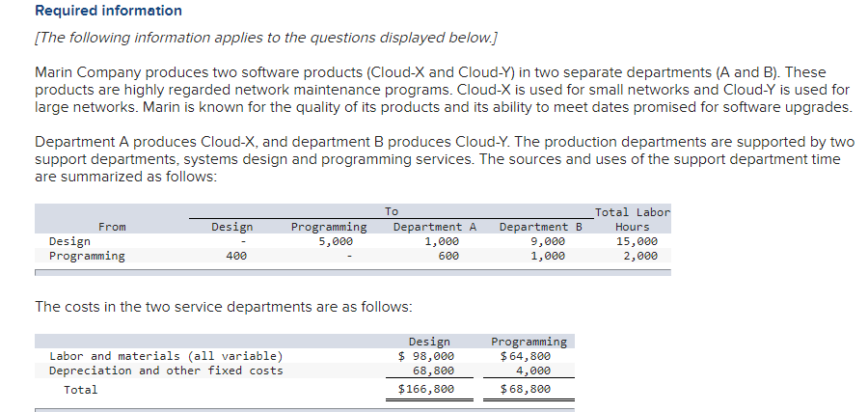Viewport: 868px width, 412px height.
Task: Click the 'Total' row label in costs table
Action: (81, 390)
